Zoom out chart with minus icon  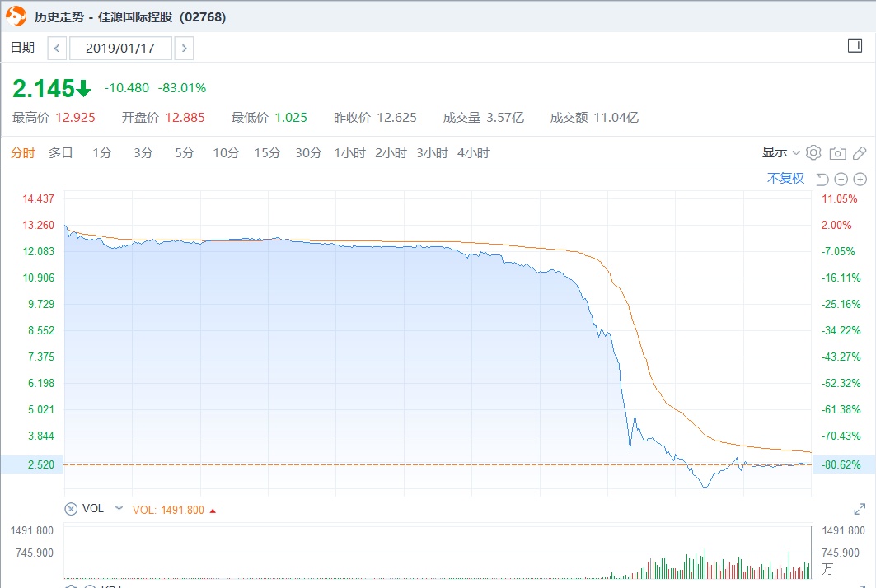point(841,179)
